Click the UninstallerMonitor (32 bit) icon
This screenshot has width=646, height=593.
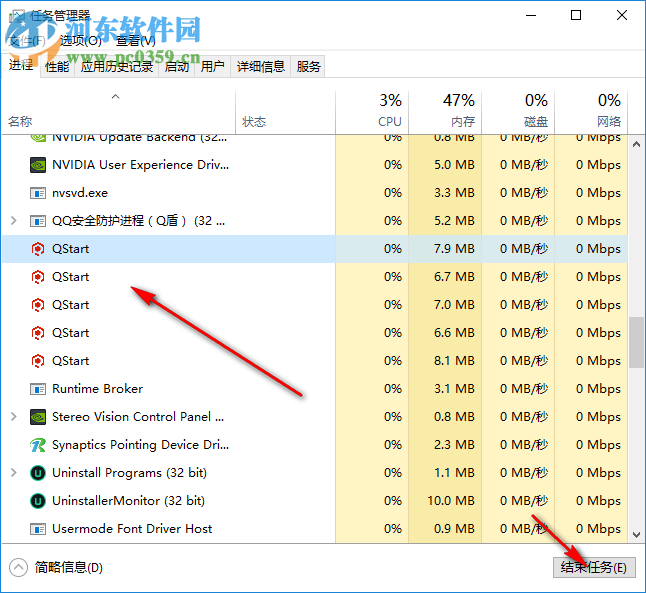coord(38,501)
